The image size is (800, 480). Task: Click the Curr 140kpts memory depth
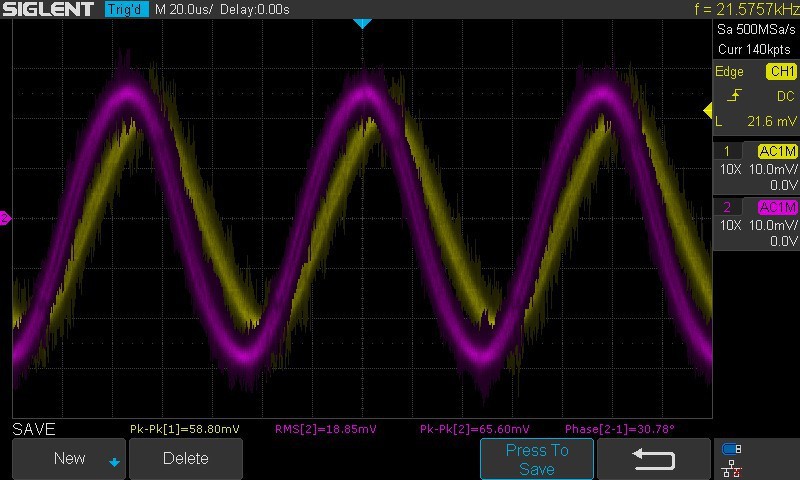click(754, 49)
